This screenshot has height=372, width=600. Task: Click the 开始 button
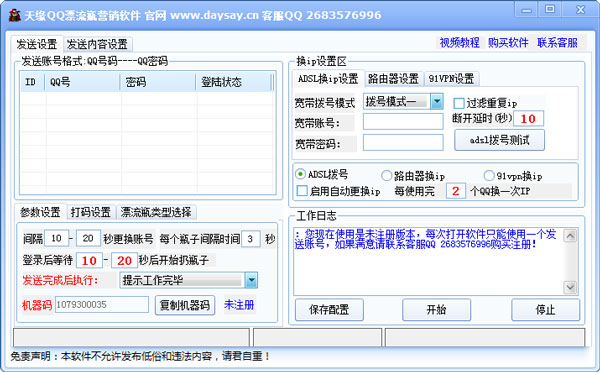[x=437, y=310]
